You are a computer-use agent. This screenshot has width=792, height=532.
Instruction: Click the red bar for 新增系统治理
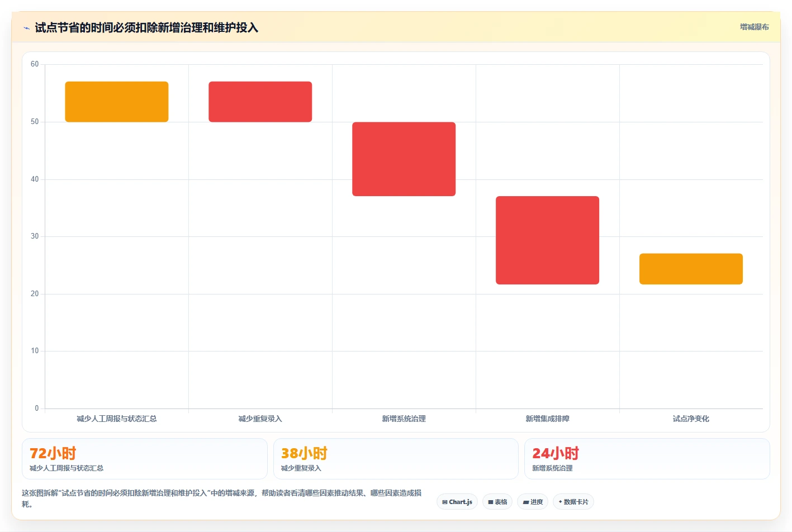point(404,159)
